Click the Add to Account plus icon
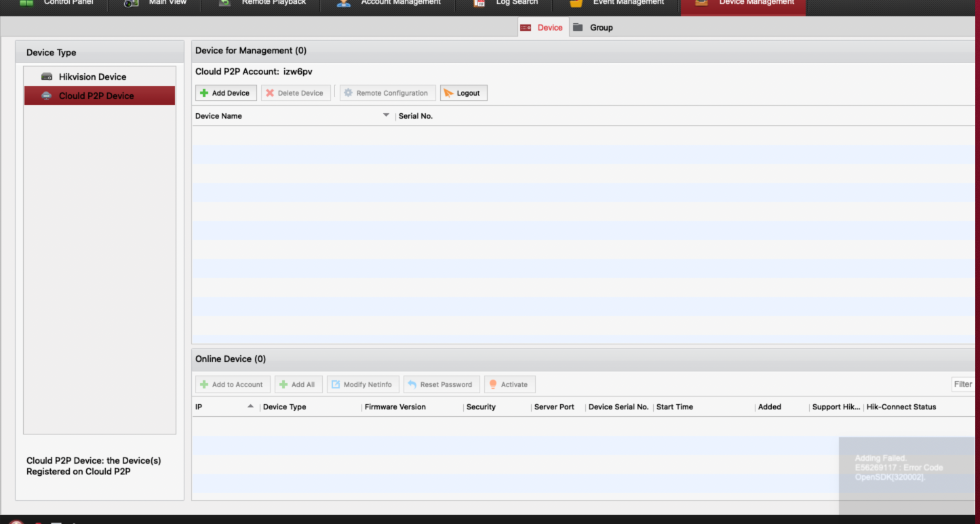Viewport: 980px width, 524px height. tap(203, 384)
